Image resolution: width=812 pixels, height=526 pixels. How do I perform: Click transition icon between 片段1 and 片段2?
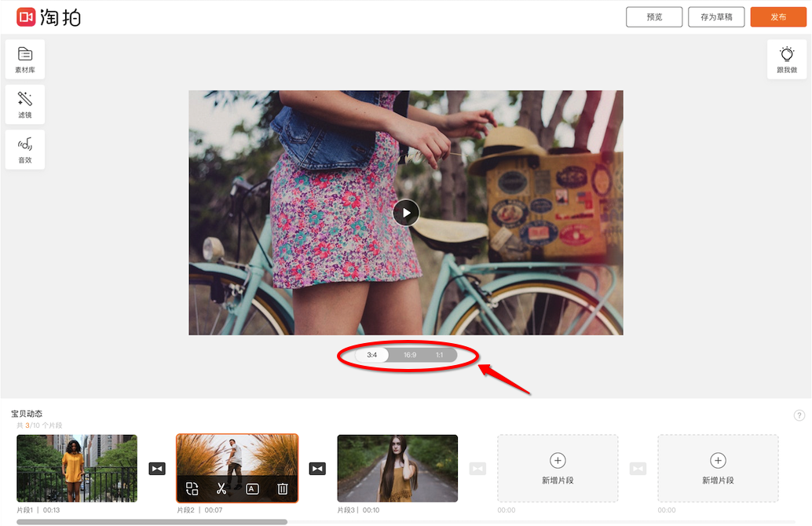coord(157,469)
